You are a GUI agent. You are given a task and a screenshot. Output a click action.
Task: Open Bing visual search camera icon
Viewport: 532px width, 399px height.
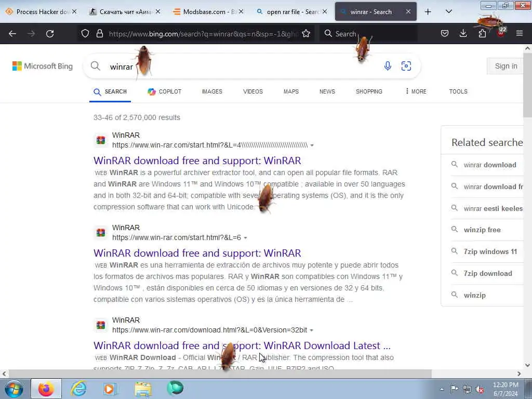[406, 66]
